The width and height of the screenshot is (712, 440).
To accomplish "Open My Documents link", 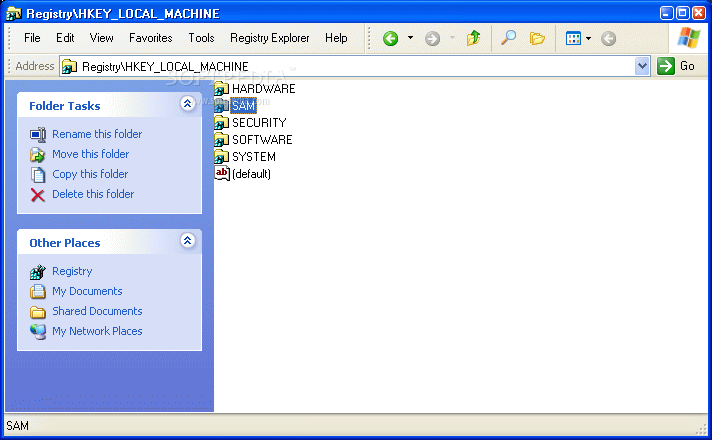I will click(x=87, y=292).
